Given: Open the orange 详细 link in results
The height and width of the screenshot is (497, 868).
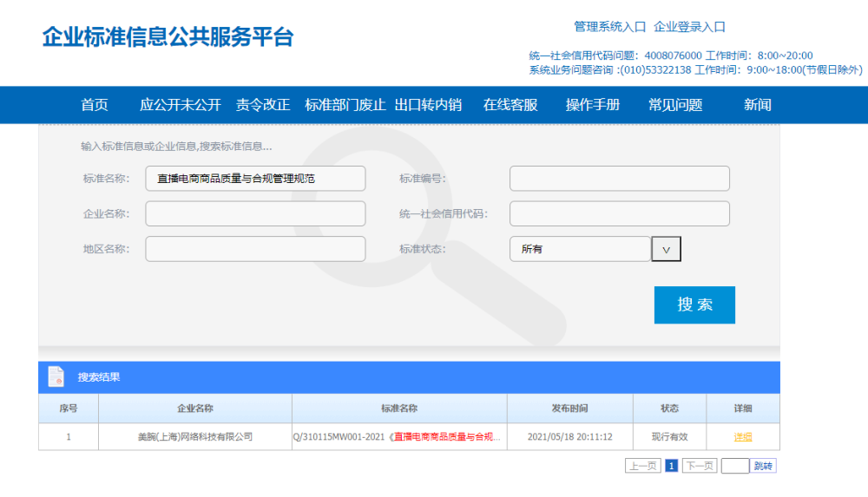Looking at the screenshot, I should tap(743, 436).
